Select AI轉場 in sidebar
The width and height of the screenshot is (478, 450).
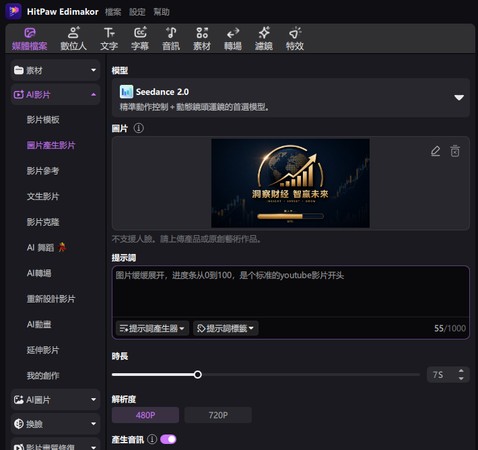point(39,273)
